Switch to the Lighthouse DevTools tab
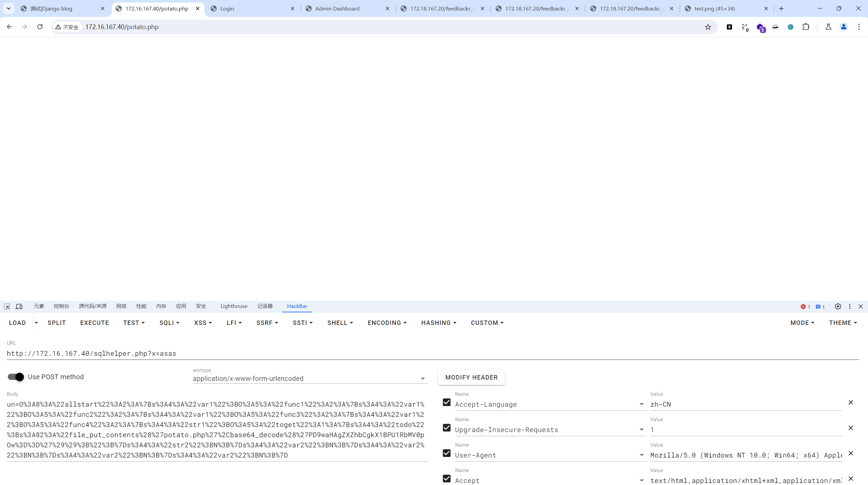The image size is (868, 485). click(234, 306)
